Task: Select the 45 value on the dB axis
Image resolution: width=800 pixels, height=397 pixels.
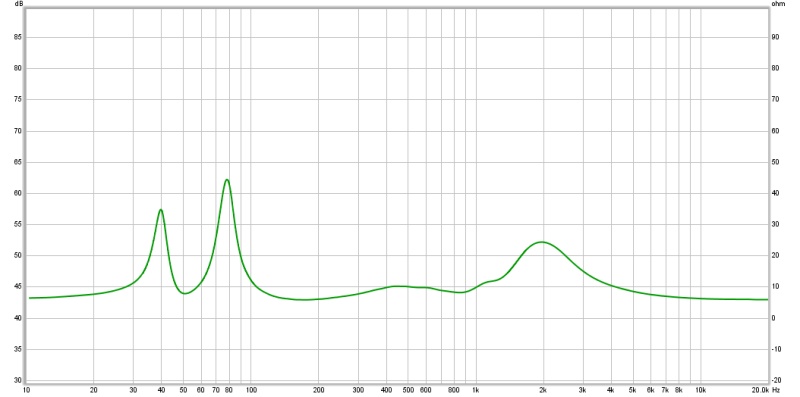Action: [19, 287]
